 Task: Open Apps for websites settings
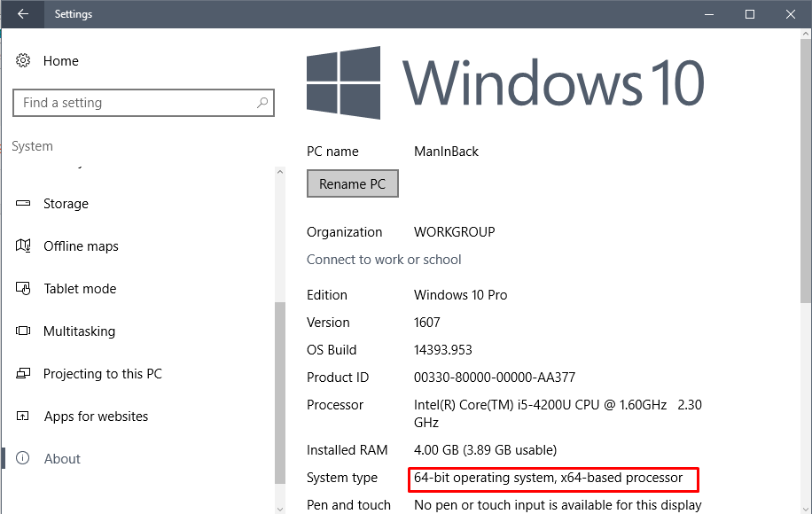(x=96, y=417)
